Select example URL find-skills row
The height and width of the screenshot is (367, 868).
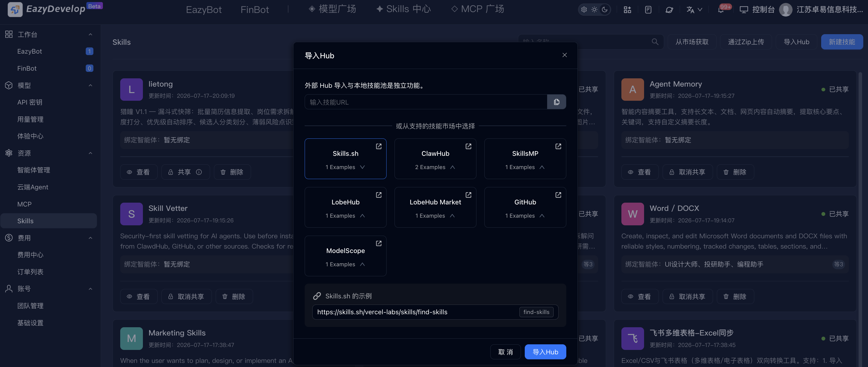click(x=435, y=312)
